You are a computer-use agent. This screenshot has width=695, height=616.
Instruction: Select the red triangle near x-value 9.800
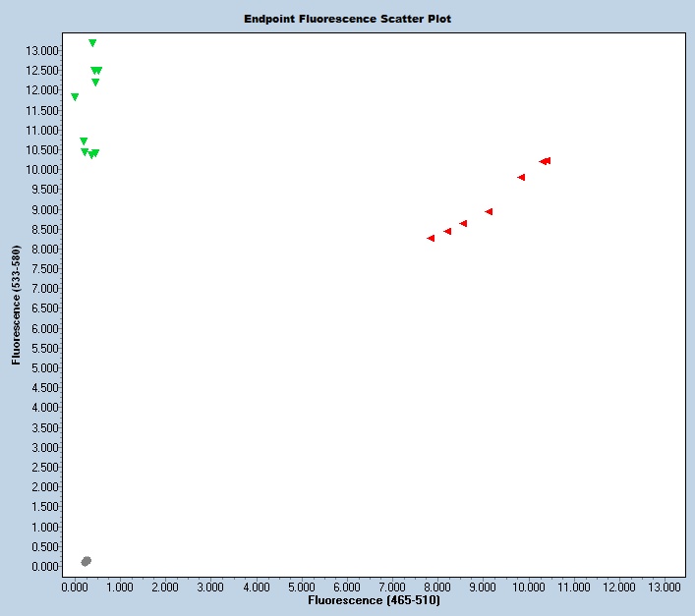point(521,177)
